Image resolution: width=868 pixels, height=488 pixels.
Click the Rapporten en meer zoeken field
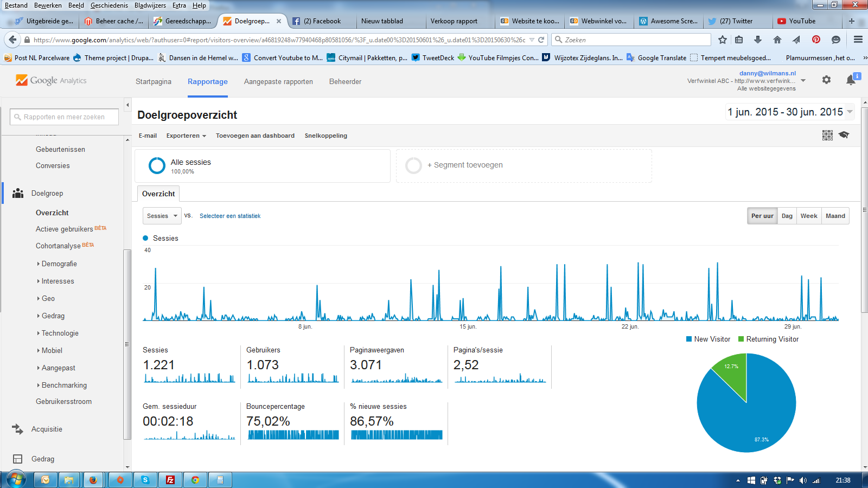click(64, 117)
